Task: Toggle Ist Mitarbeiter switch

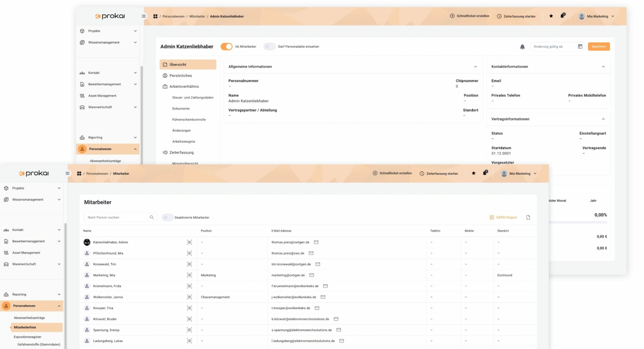Action: [226, 46]
